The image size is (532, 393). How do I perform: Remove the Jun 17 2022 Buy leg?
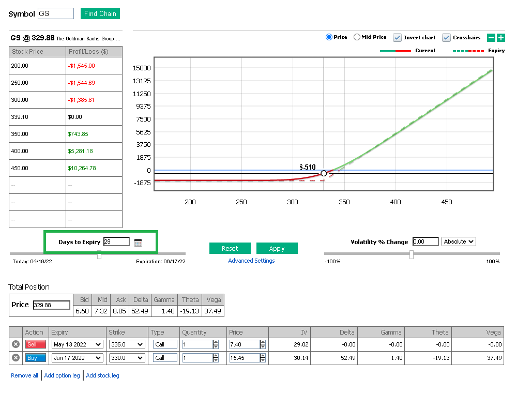16,358
